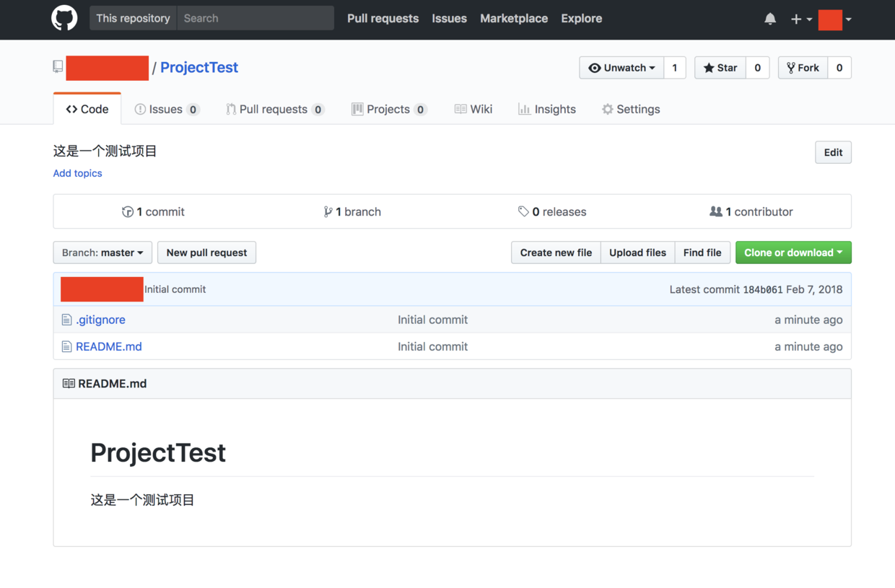Follow the Add topics link
Image resolution: width=895 pixels, height=588 pixels.
[x=77, y=173]
